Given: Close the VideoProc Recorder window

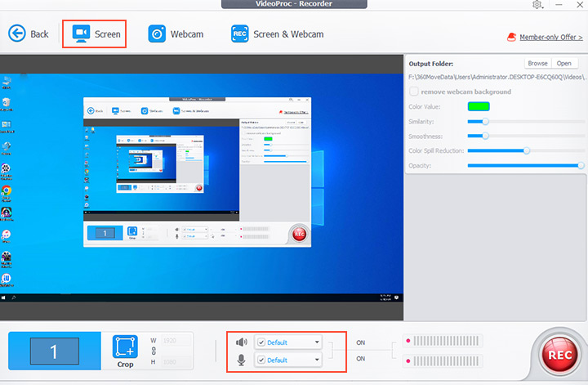Looking at the screenshot, I should (x=580, y=5).
